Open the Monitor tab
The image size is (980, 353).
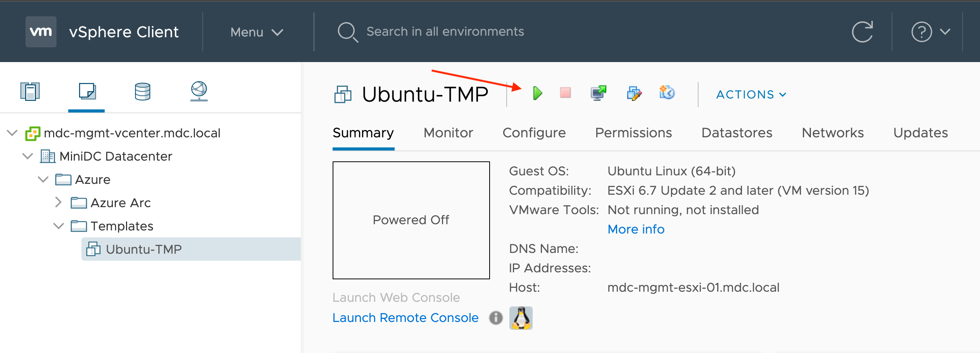click(x=448, y=133)
